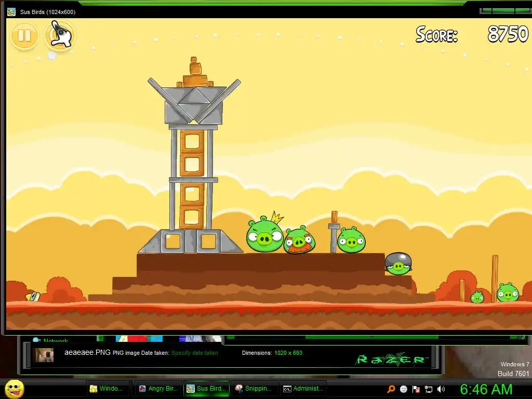Viewport: 532px width, 399px height.
Task: Restart the level with the round button
Action: (x=60, y=35)
